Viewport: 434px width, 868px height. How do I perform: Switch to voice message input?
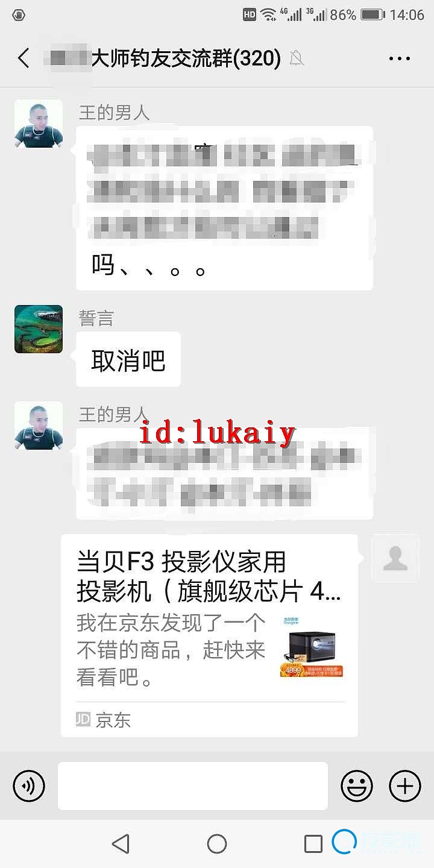(29, 785)
